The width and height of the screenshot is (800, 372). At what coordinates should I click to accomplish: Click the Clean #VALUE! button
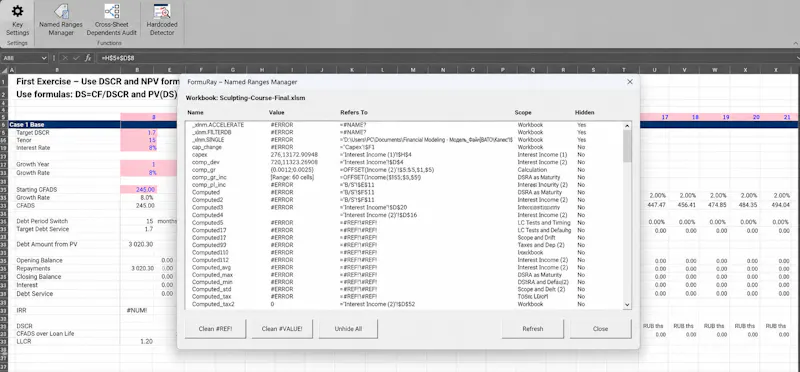tap(282, 329)
